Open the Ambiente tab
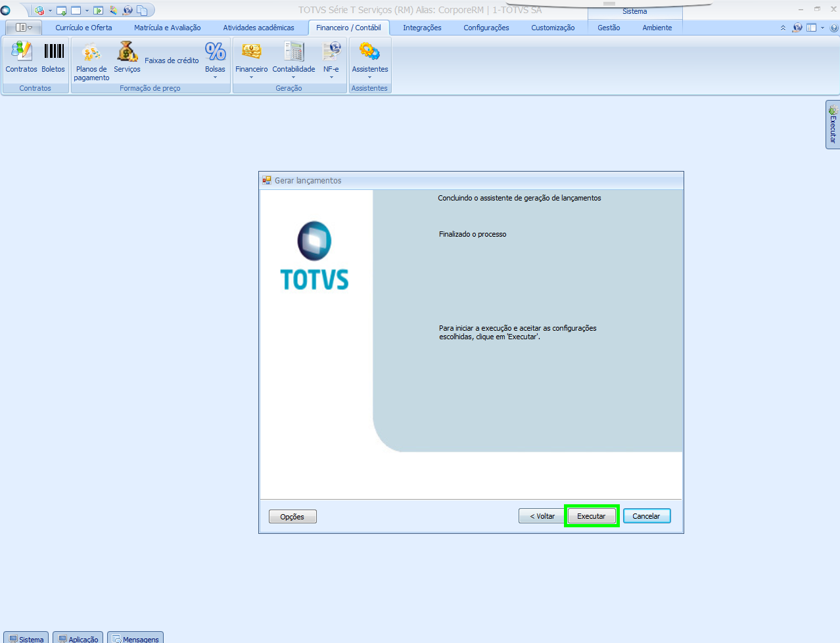Screen dimensions: 840x643 click(x=657, y=28)
